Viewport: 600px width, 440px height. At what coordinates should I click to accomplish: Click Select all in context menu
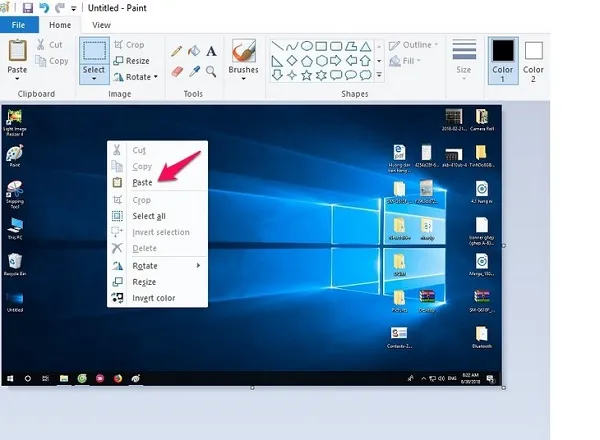click(149, 216)
